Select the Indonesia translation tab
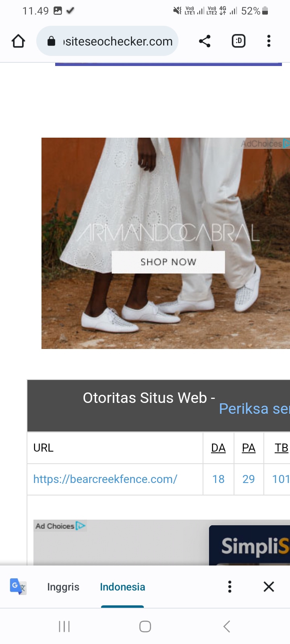Image resolution: width=290 pixels, height=644 pixels. point(122,587)
